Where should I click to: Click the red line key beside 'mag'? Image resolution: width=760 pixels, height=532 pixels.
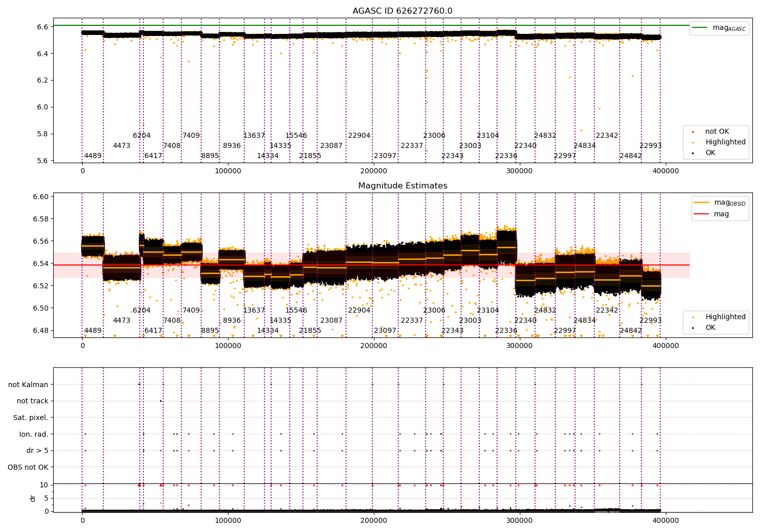pyautogui.click(x=701, y=214)
